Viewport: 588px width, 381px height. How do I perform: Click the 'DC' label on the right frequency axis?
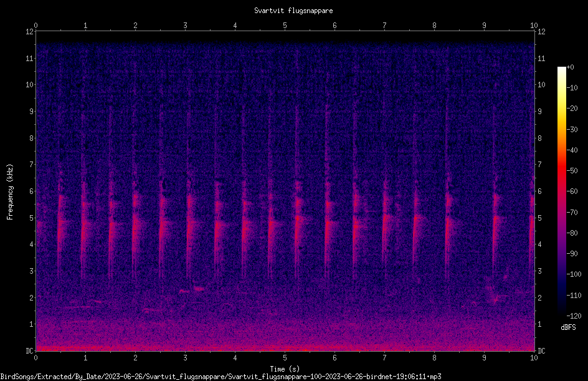pyautogui.click(x=541, y=351)
